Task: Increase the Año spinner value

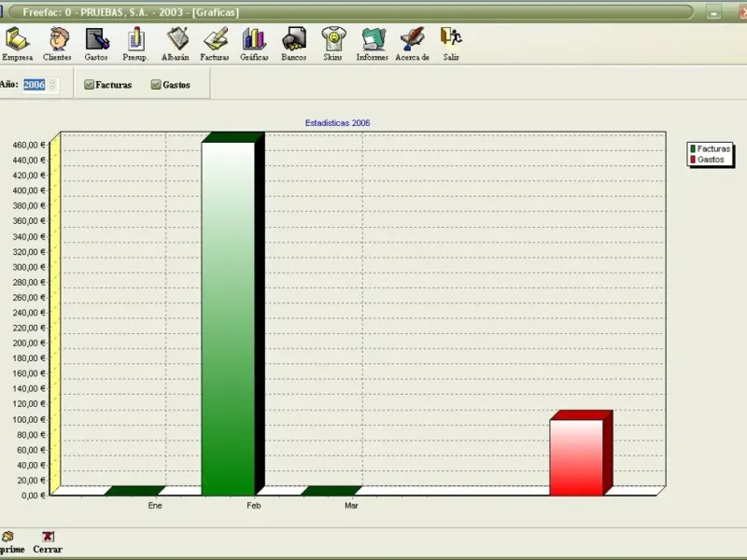Action: pyautogui.click(x=52, y=81)
